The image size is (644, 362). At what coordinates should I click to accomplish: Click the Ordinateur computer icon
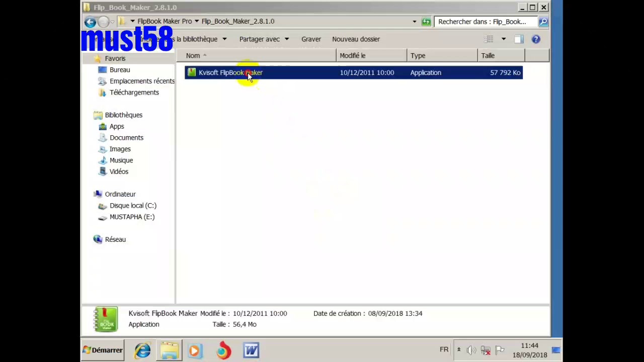coord(98,195)
